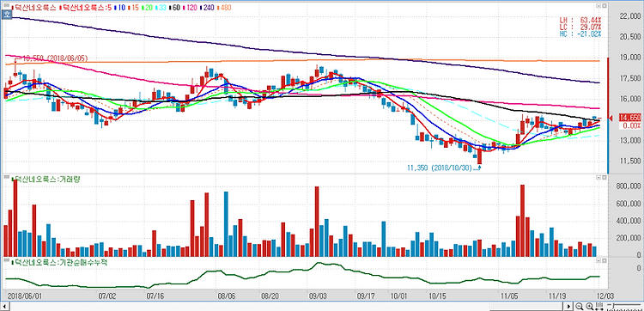Click the 2018/06/01 date label
Screen dimensions: 644x311
[24, 296]
